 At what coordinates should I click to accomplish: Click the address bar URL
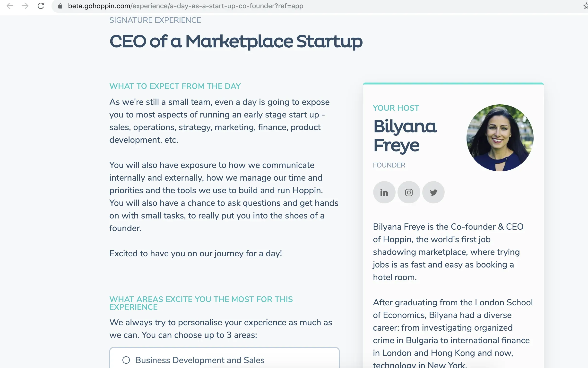click(185, 6)
